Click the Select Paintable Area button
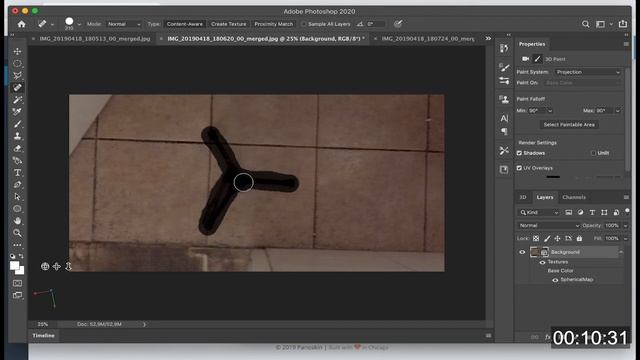This screenshot has height=360, width=640. click(569, 124)
